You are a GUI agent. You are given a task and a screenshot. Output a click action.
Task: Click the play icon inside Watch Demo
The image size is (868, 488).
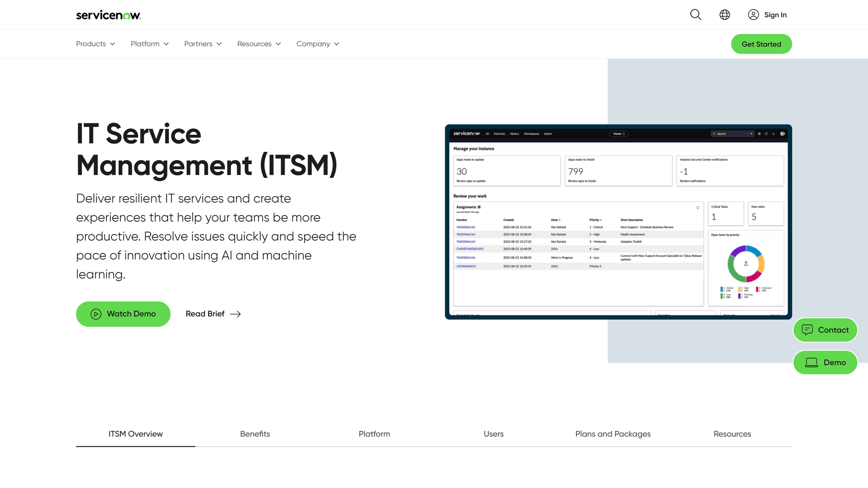[96, 314]
